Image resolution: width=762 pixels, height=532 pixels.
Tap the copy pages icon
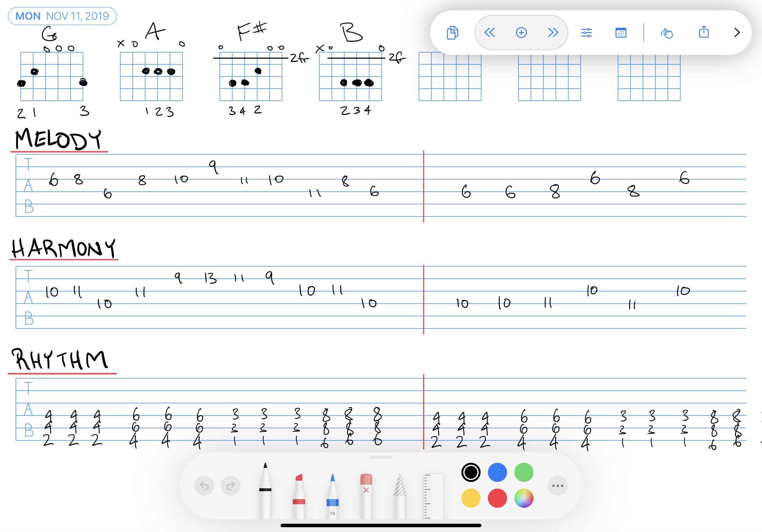[452, 33]
